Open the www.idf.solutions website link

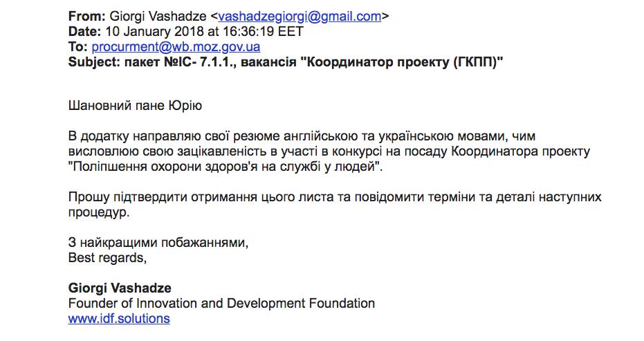pos(119,319)
